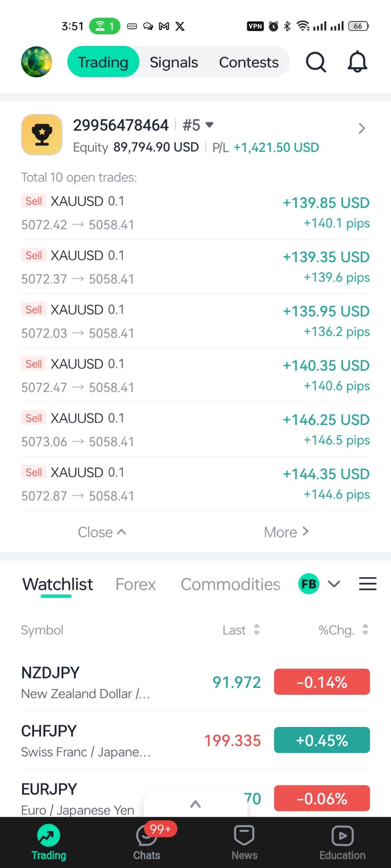Tap More to view all trades
391x868 pixels.
tap(286, 532)
